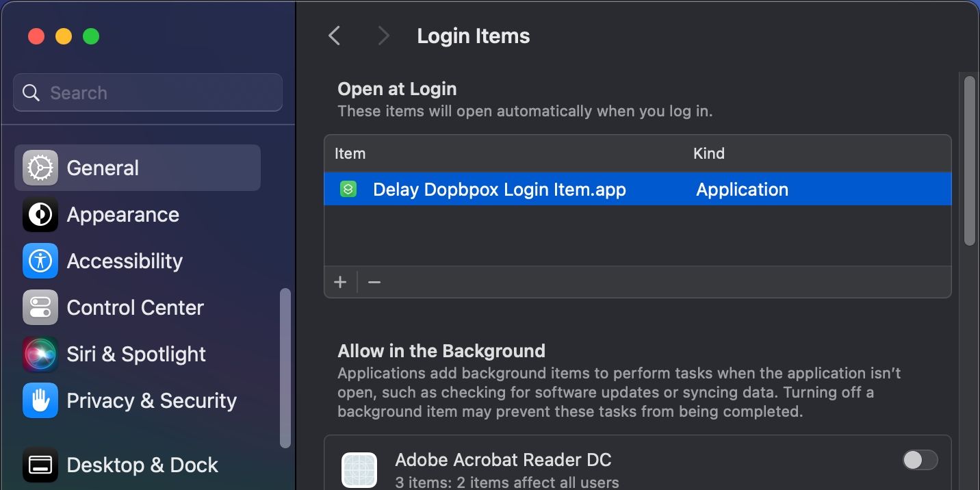Click the Siri & Spotlight icon
The image size is (980, 490).
[40, 354]
